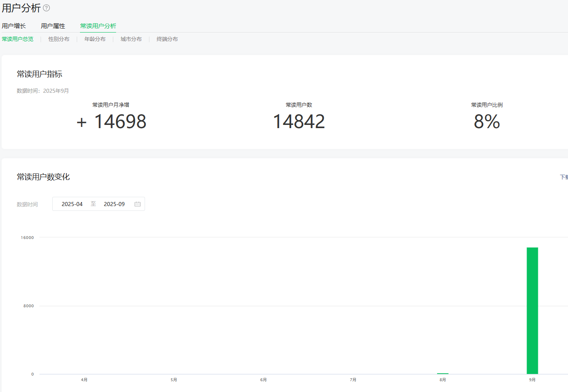Click the 常读用户数 value 14842

point(299,122)
